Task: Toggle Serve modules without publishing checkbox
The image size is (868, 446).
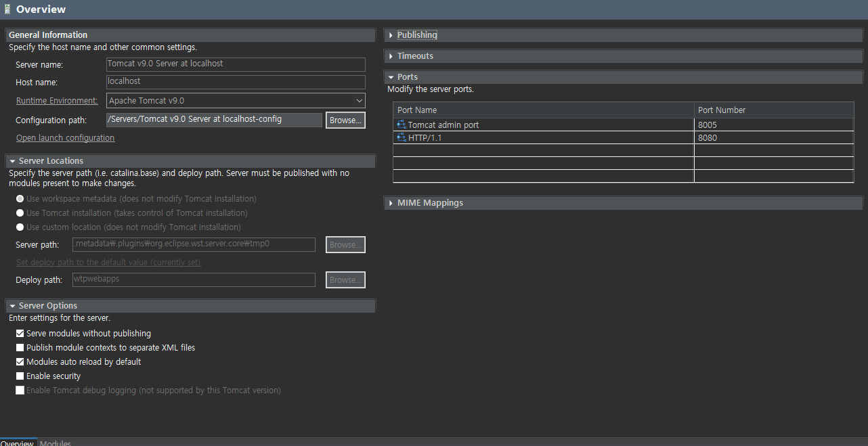Action: [x=20, y=334]
